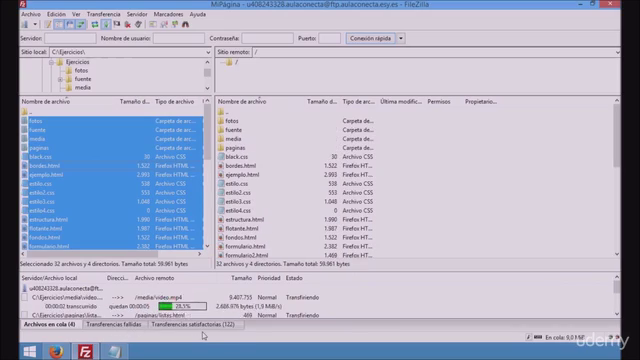Open the Ver menu
The height and width of the screenshot is (360, 640).
click(76, 14)
